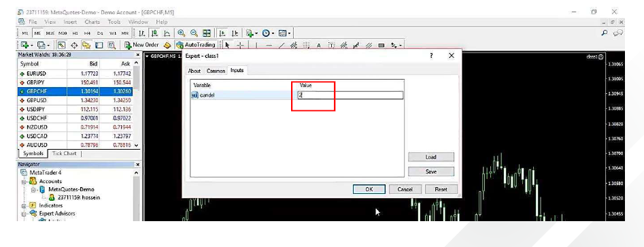Click the OK button
Image resolution: width=644 pixels, height=247 pixels.
point(369,189)
